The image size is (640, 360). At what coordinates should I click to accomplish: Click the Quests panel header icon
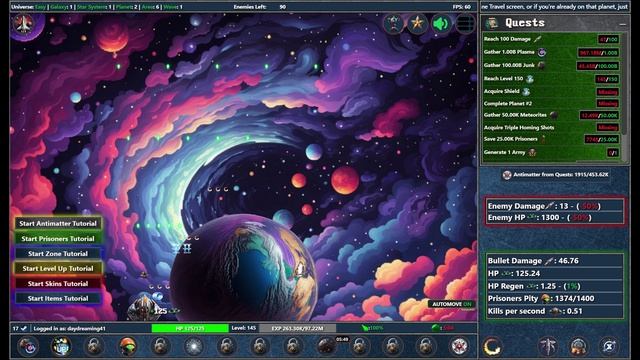coord(492,23)
